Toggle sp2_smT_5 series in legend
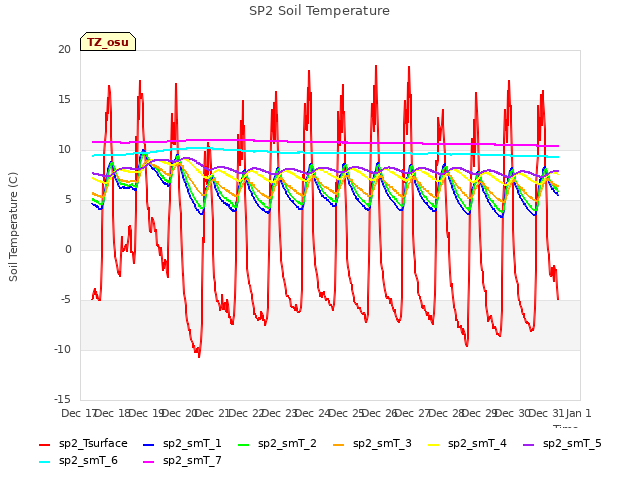640x480 pixels. (x=562, y=444)
